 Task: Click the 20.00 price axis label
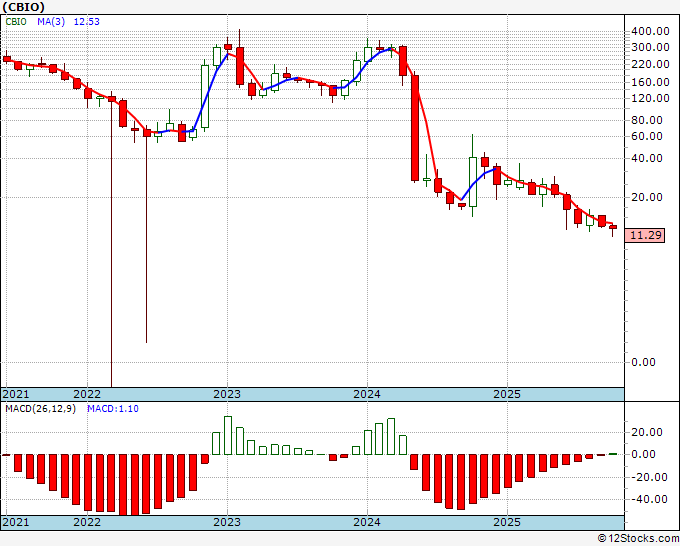point(647,197)
